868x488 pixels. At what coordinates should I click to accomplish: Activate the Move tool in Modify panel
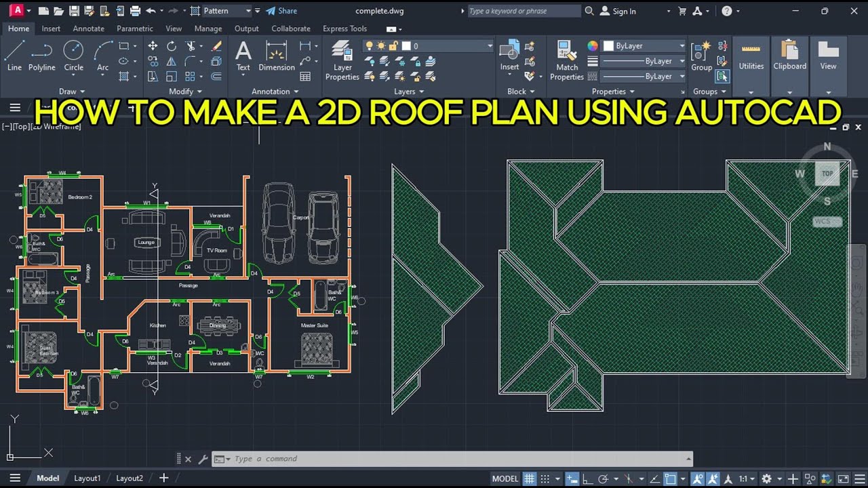[153, 46]
